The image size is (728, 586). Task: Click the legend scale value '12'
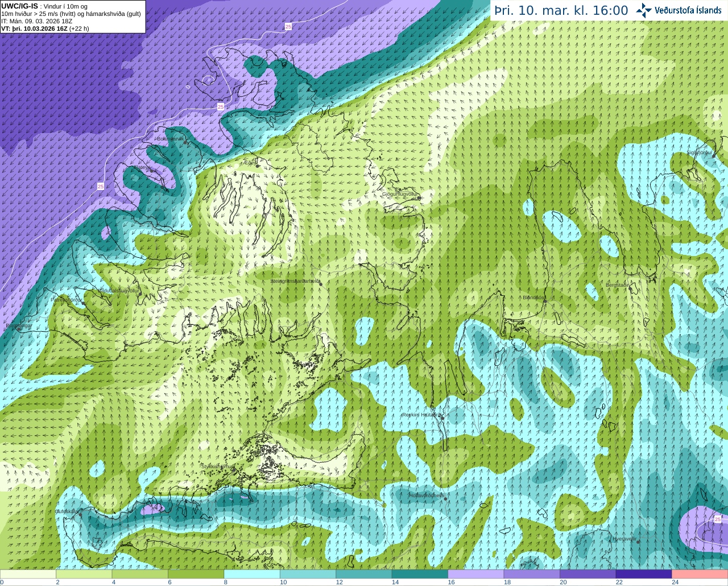tap(340, 582)
